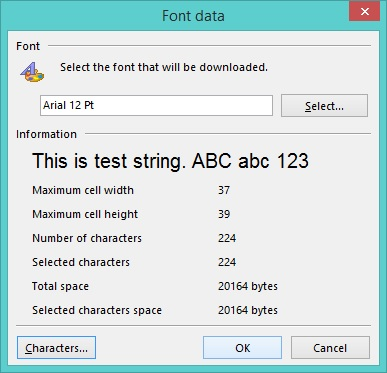
Task: Click the Font group header
Action: point(28,46)
